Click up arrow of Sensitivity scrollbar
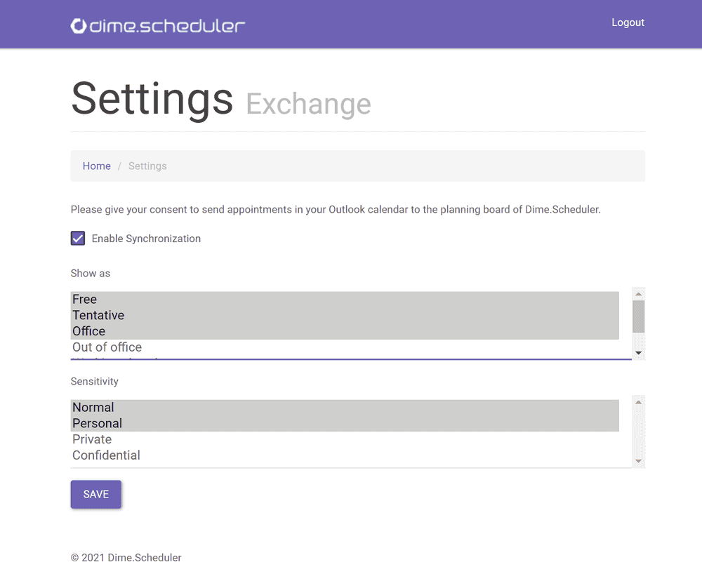Image resolution: width=702 pixels, height=588 pixels. [638, 402]
